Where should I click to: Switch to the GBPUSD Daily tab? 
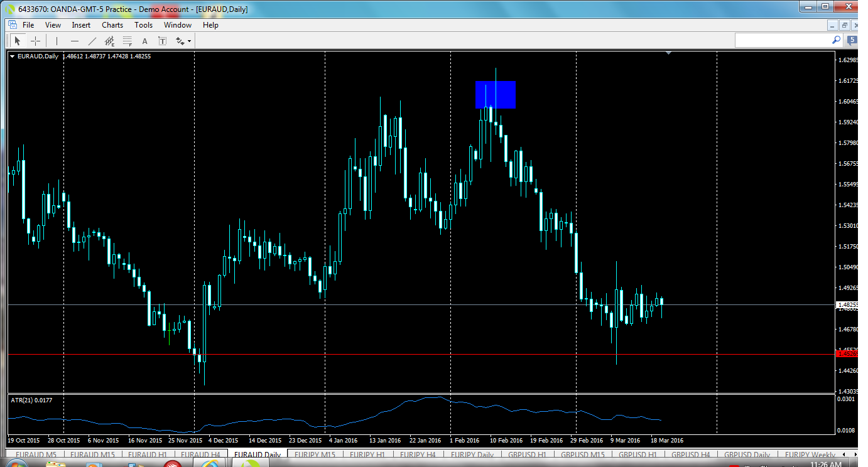(x=747, y=454)
